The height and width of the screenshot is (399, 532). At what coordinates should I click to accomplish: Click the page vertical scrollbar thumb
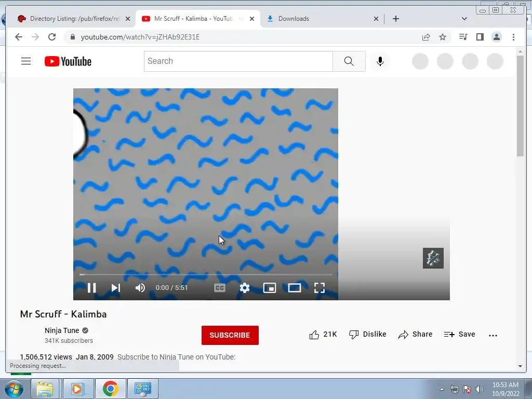tap(521, 106)
